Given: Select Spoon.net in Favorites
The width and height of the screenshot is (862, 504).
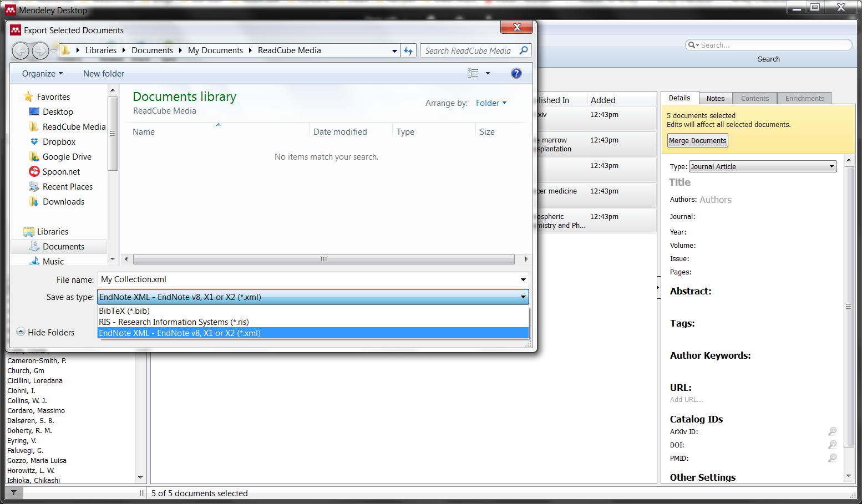Looking at the screenshot, I should pyautogui.click(x=61, y=172).
